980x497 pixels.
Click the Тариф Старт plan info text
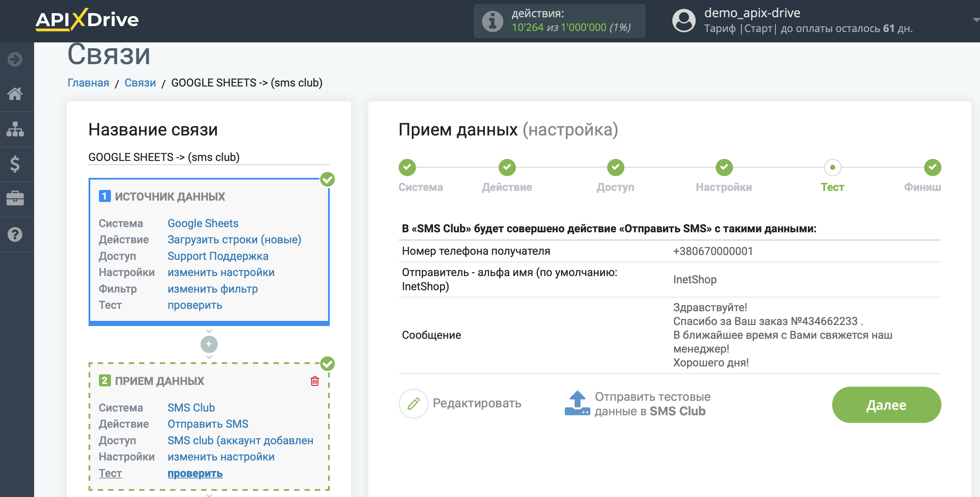(808, 29)
